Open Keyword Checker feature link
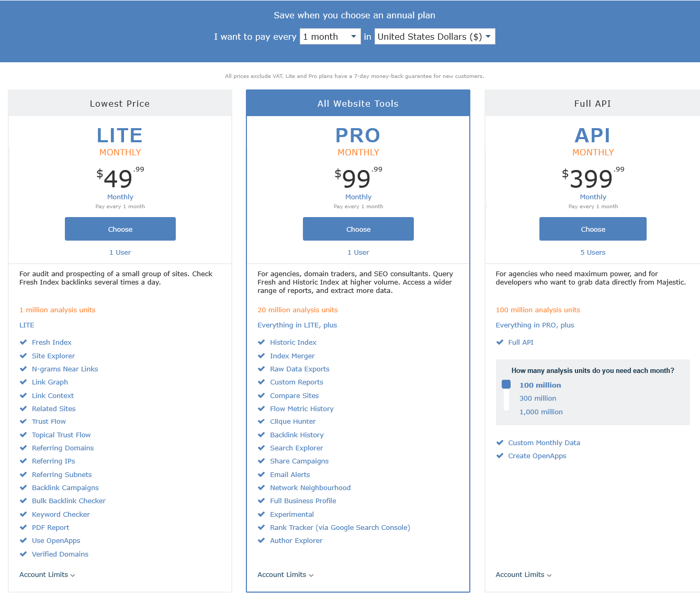This screenshot has width=700, height=601. pos(61,514)
